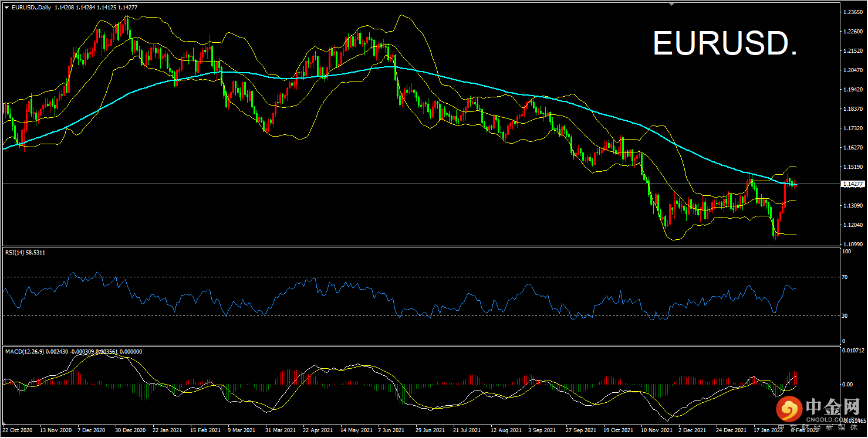
Task: Click the RSI scale value 100
Action: (x=847, y=252)
